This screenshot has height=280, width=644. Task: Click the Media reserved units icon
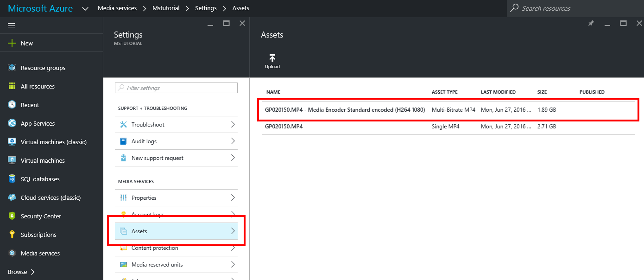(x=123, y=264)
